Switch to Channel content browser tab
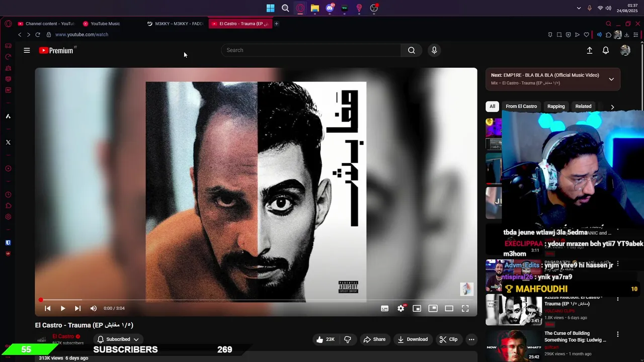This screenshot has width=644, height=362. pyautogui.click(x=46, y=24)
